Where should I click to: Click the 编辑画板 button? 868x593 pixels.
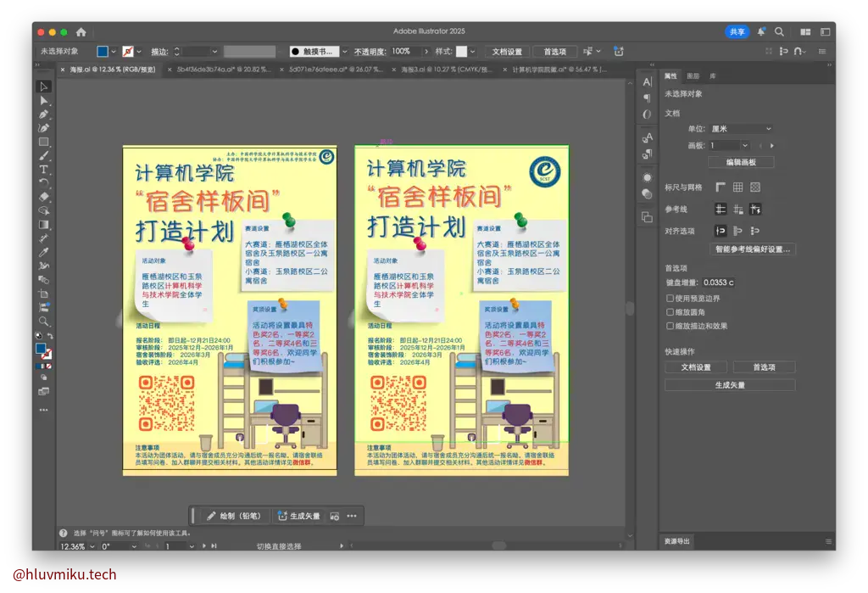[x=740, y=162]
